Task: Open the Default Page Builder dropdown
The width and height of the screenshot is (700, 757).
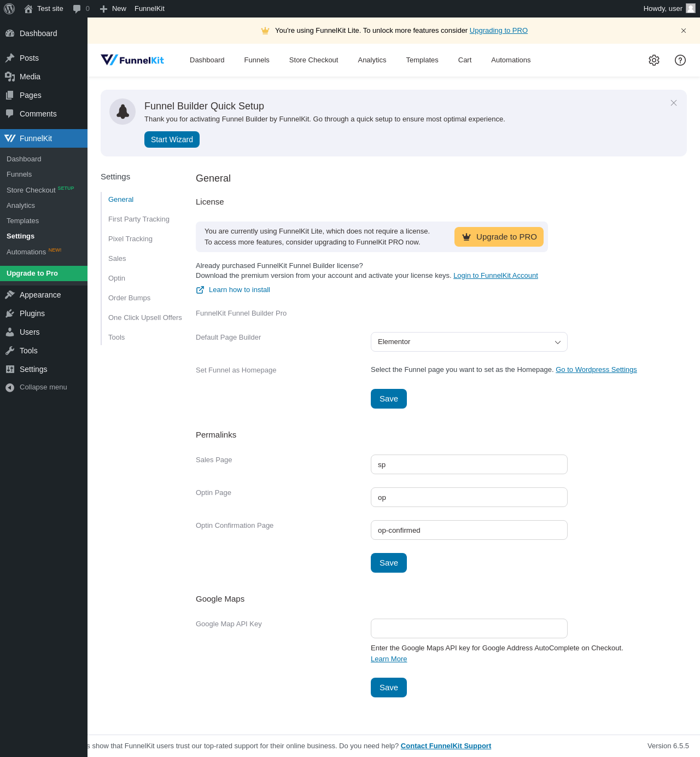Action: [x=469, y=342]
